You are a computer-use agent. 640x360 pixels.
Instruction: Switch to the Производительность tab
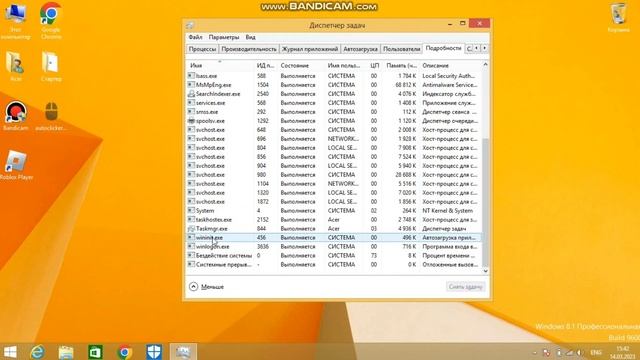(x=249, y=49)
